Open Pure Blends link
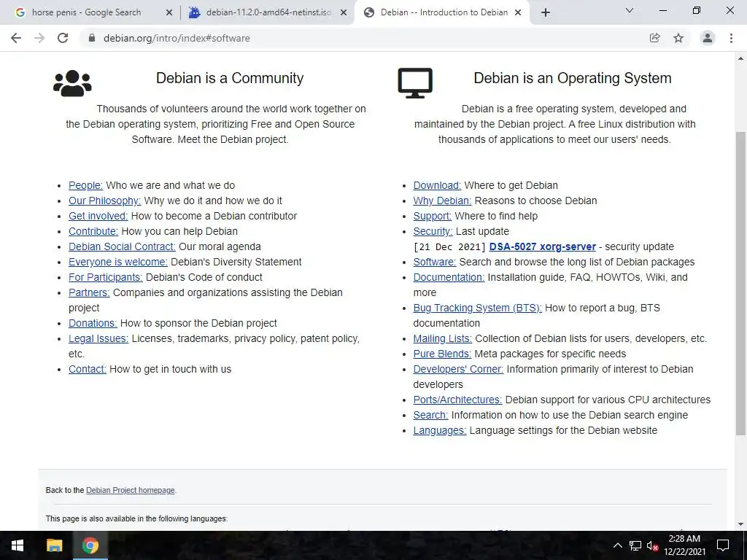Image resolution: width=747 pixels, height=560 pixels. pos(442,354)
